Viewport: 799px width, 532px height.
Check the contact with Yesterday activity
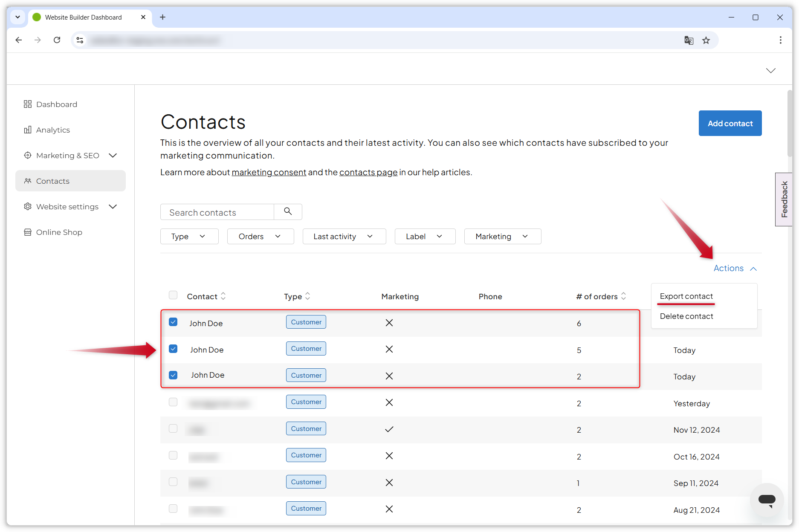(173, 402)
